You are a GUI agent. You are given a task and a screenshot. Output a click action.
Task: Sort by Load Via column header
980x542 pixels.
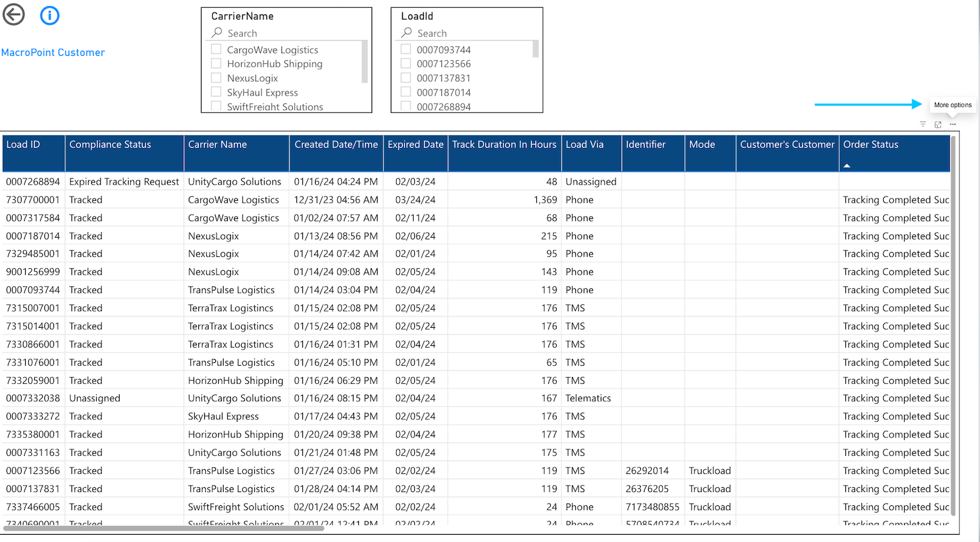pos(592,153)
